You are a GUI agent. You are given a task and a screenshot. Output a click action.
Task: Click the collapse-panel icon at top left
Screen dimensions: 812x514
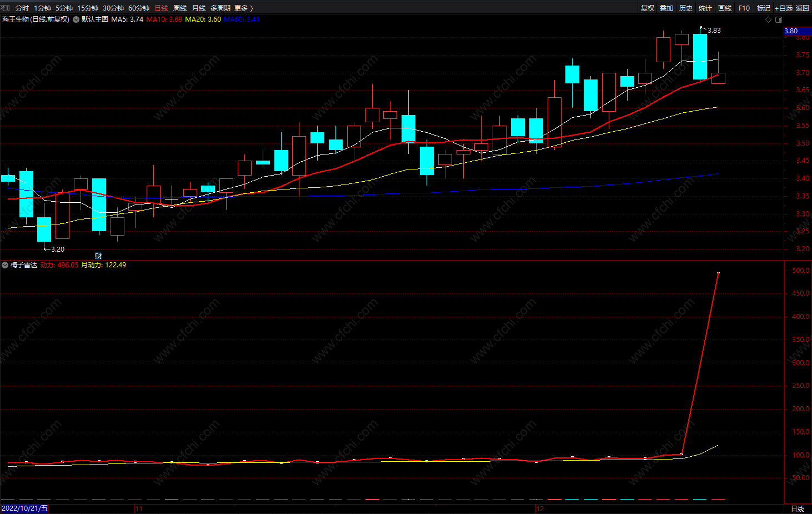6,8
